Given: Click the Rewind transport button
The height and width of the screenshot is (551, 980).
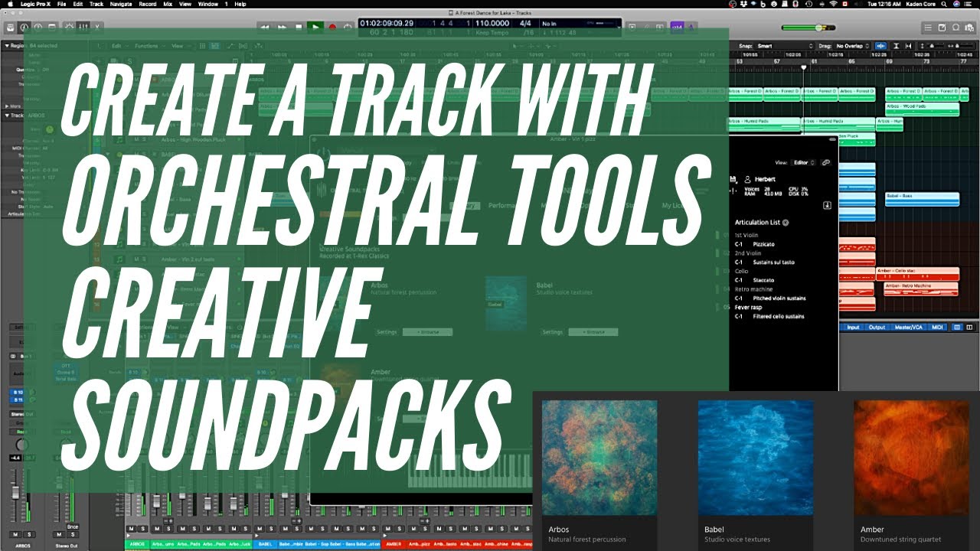Looking at the screenshot, I should coord(265,28).
